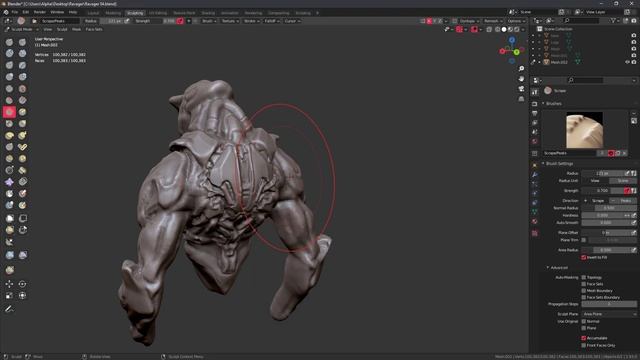Enable the Plane Trim checkbox

(x=584, y=240)
